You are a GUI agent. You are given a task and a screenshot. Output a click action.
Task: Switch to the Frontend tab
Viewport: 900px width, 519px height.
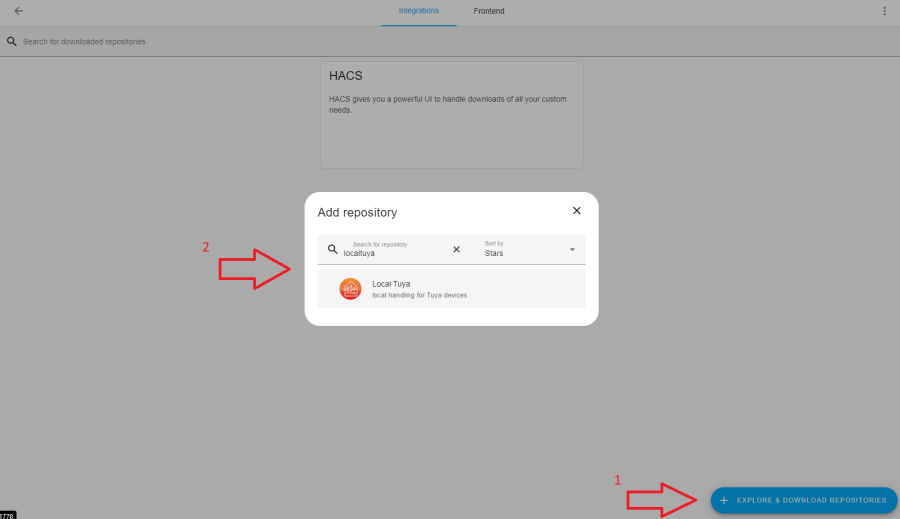[489, 11]
